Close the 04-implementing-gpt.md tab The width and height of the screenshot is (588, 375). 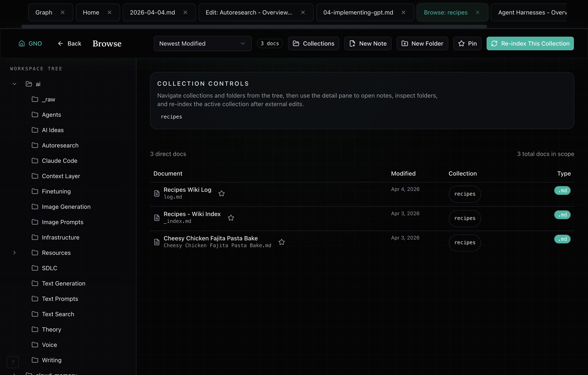(403, 12)
